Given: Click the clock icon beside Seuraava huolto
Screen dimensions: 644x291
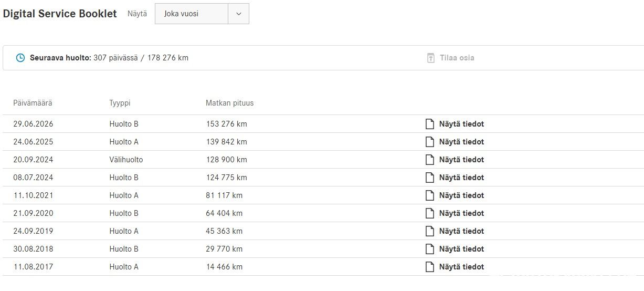Looking at the screenshot, I should coord(20,58).
